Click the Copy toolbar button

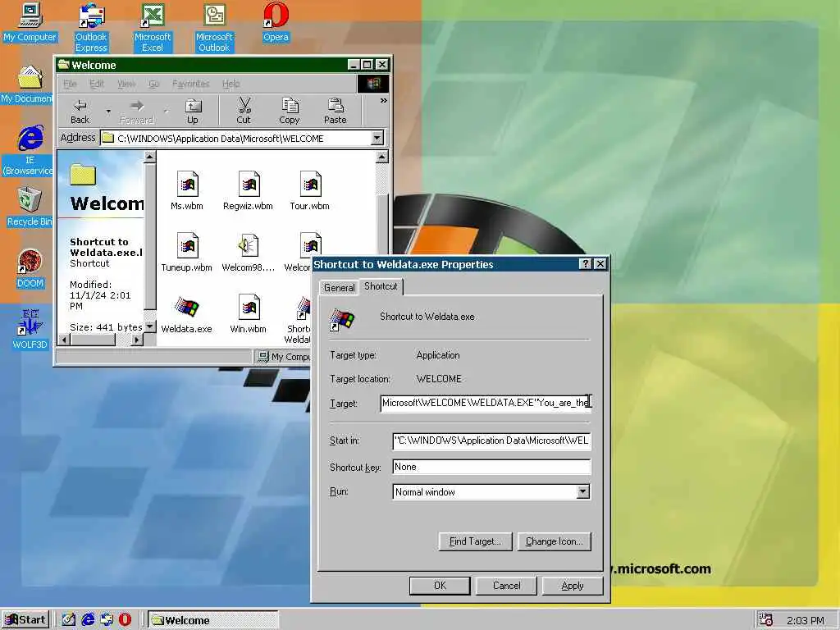point(290,111)
